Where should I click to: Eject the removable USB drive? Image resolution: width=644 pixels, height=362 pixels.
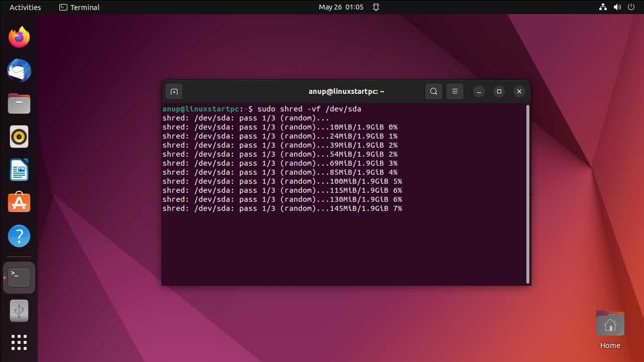[x=19, y=310]
